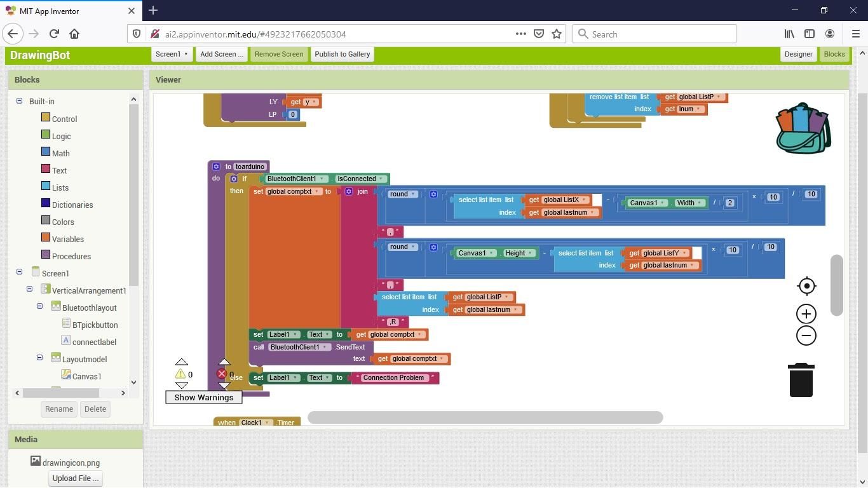Switch to the Designer view
The width and height of the screenshot is (868, 488).
pyautogui.click(x=798, y=54)
